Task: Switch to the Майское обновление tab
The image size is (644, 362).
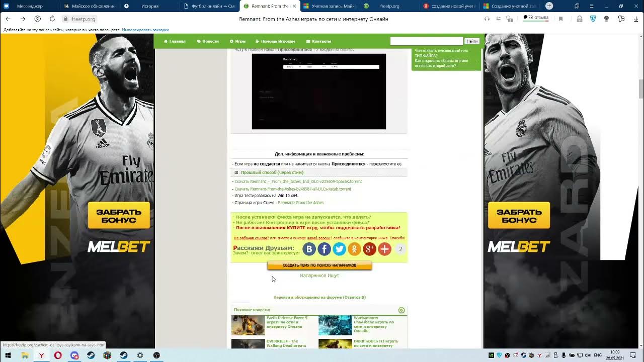Action: coord(89,6)
